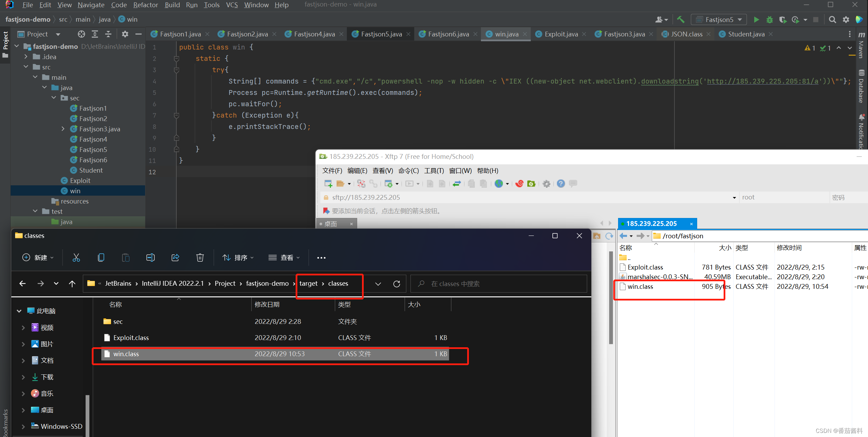Open the VCS menu in IntelliJ
The width and height of the screenshot is (868, 437).
(232, 5)
